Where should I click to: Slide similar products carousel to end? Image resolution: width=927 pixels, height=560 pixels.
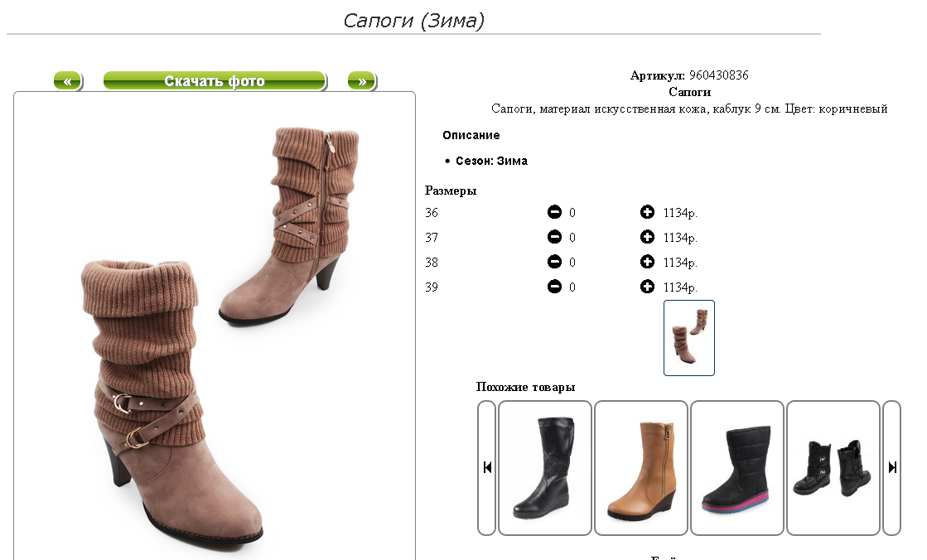(x=891, y=468)
